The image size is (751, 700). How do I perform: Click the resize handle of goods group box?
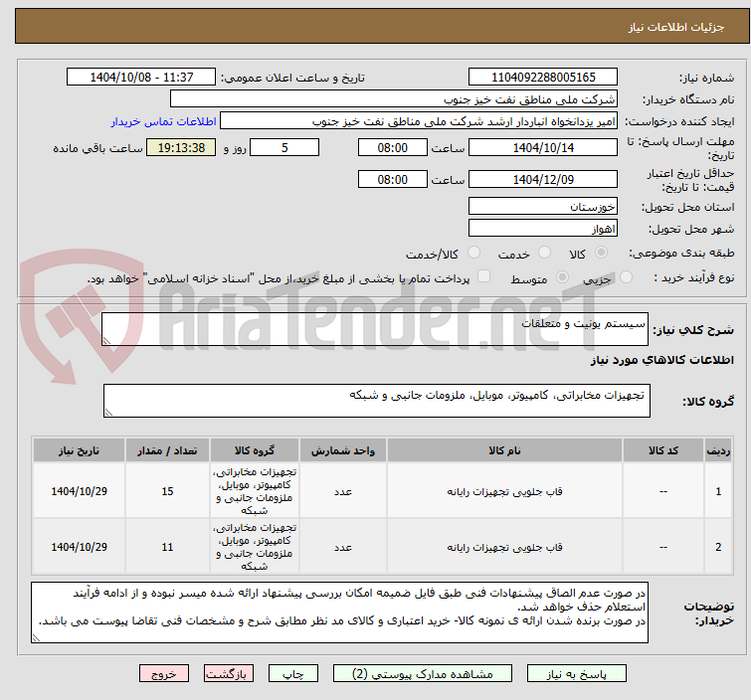pyautogui.click(x=108, y=412)
